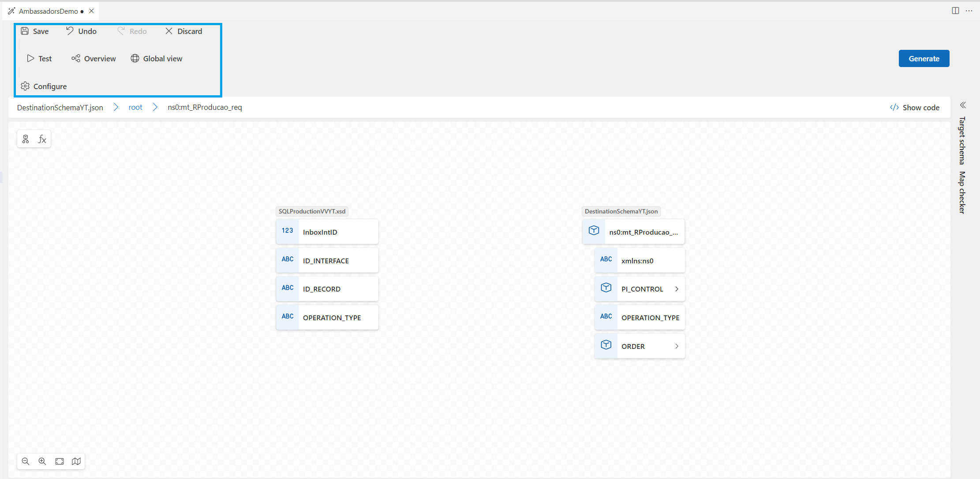Open the Overview diagram
Image resolution: width=980 pixels, height=479 pixels.
click(x=93, y=58)
